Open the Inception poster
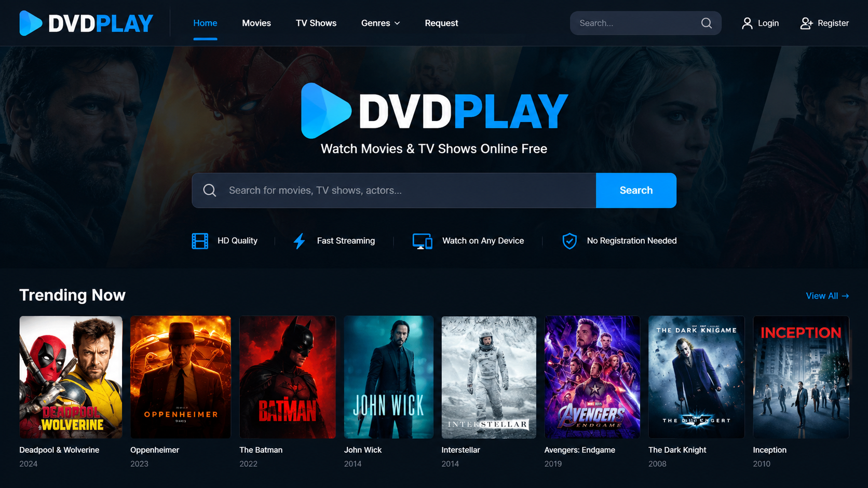868x488 pixels. point(801,377)
